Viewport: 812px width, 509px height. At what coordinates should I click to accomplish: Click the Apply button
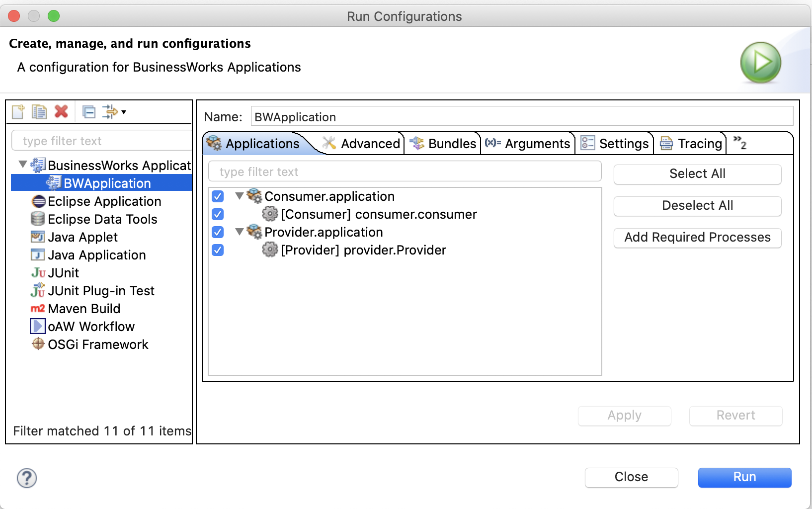click(x=624, y=416)
